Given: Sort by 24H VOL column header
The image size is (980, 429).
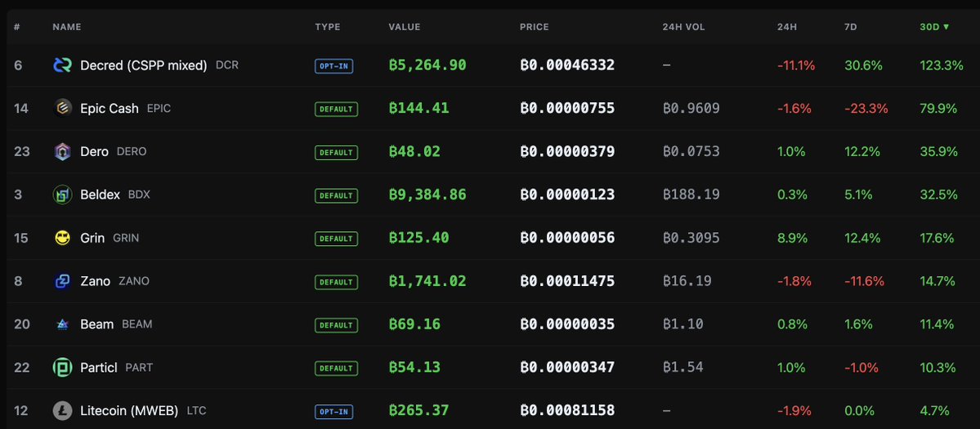Looking at the screenshot, I should 684,27.
